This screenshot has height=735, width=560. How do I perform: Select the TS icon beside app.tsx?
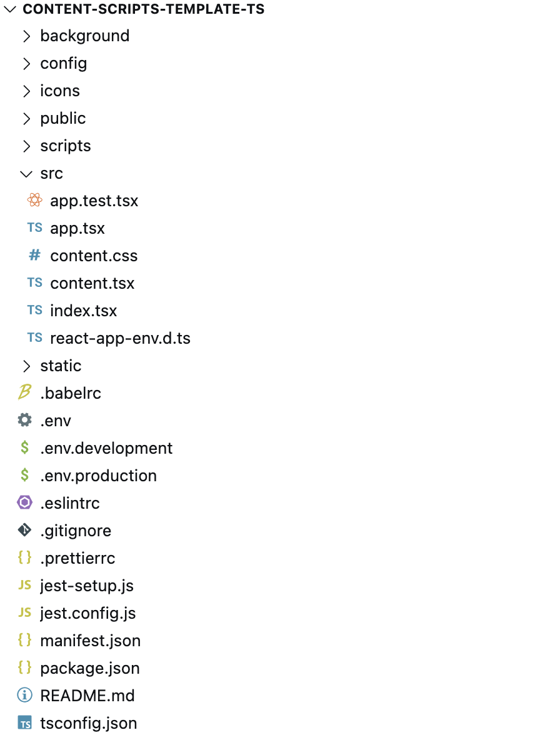34,227
